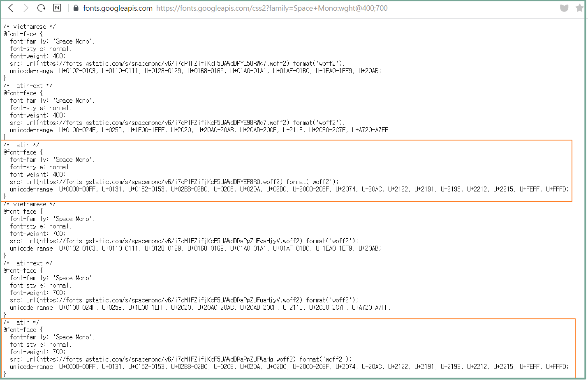The image size is (588, 380).
Task: Bookmark this page with the star icon
Action: [579, 8]
